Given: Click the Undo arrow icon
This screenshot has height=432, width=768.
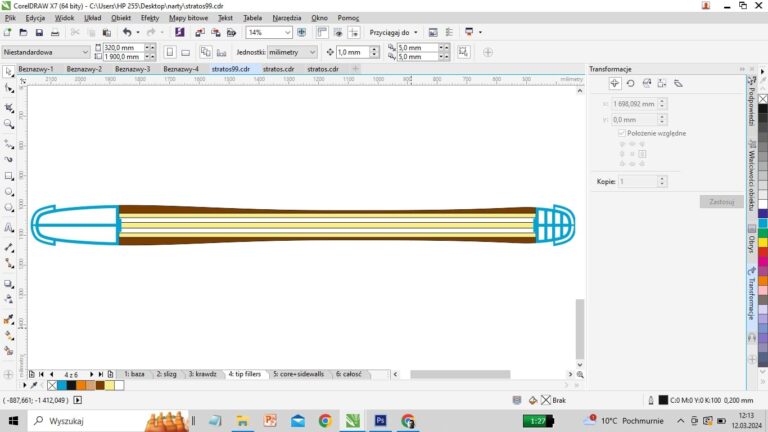Looking at the screenshot, I should click(126, 32).
